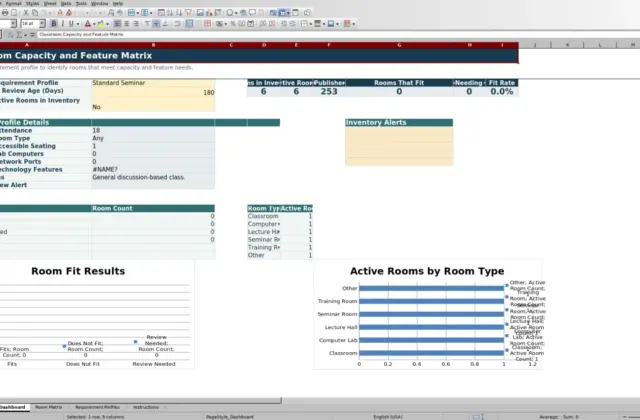Click the Sort Ascending icon

(170, 13)
